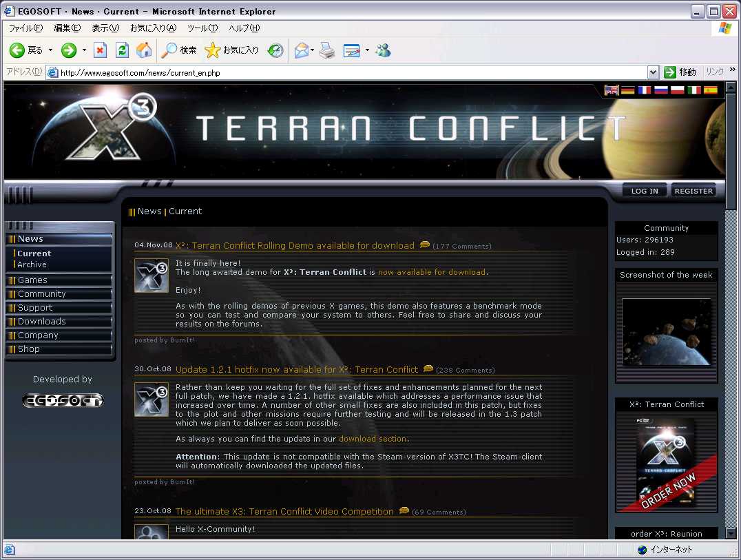Click comment bubble icon of Video Competition post
741x560 pixels.
pos(404,510)
